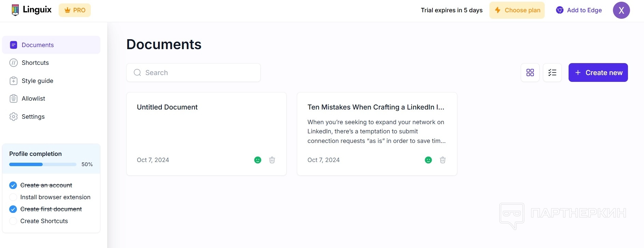Switch to list view layout
Screen dimensions: 644x248
point(552,73)
